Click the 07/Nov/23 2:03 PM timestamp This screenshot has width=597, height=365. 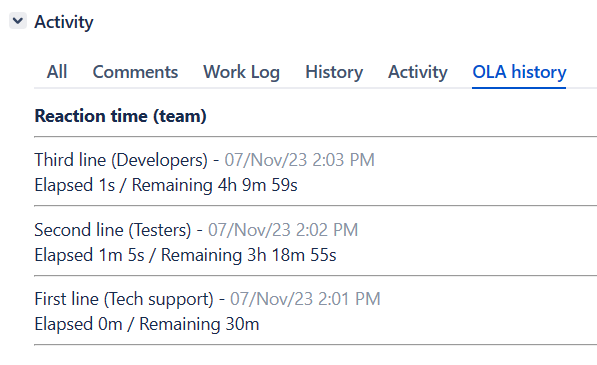(299, 160)
